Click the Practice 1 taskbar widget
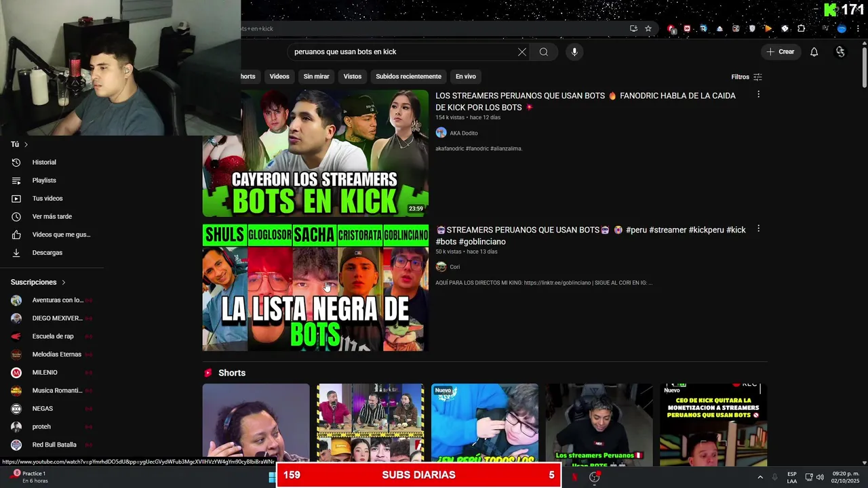Image resolution: width=868 pixels, height=488 pixels. 30,477
